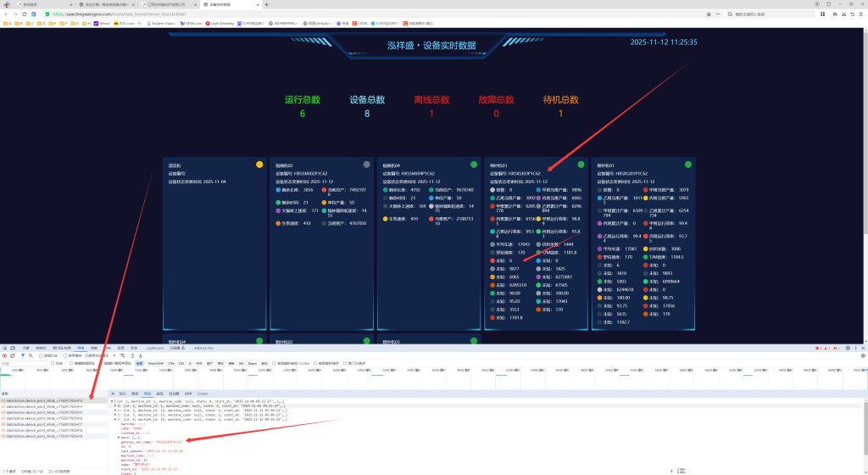Click the record network log button
The height and width of the screenshot is (475, 868).
pyautogui.click(x=4, y=355)
